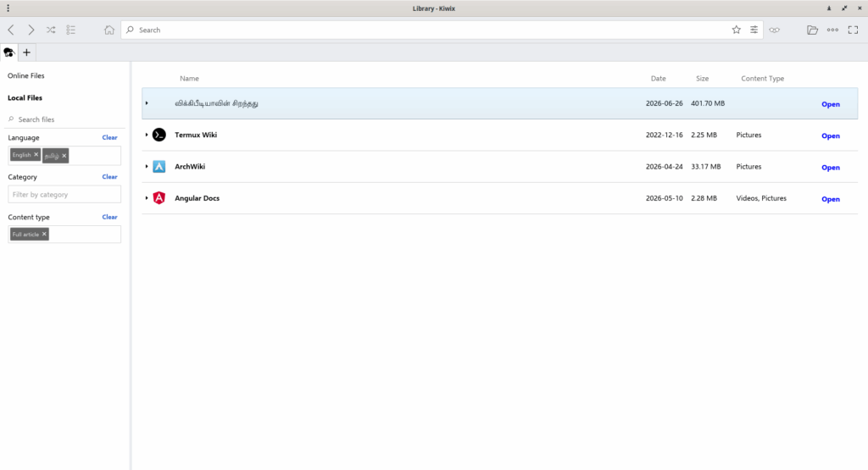Clear the Language filter
Image resolution: width=868 pixels, height=470 pixels.
pos(109,138)
